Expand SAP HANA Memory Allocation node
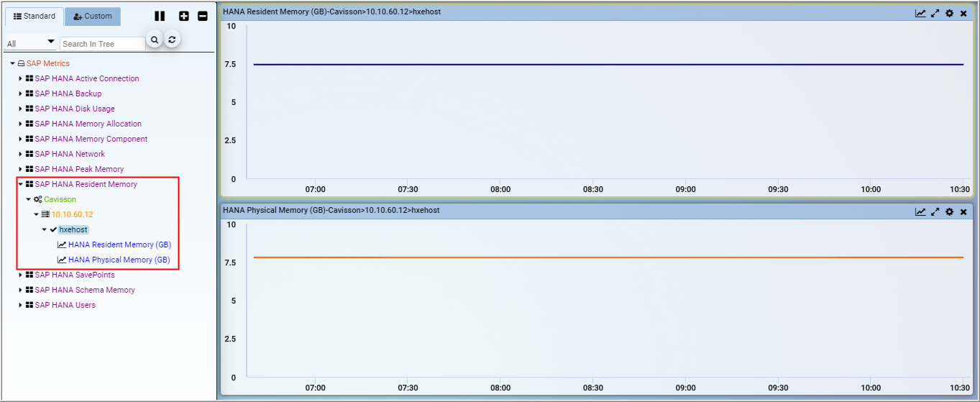 (21, 124)
